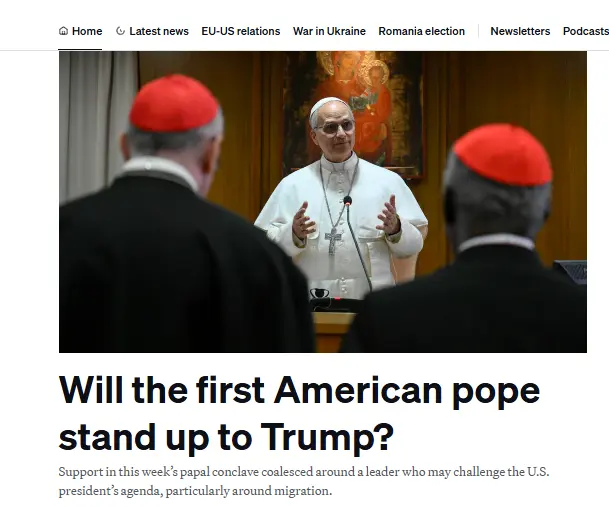Viewport: 609px width, 507px height.
Task: Click subtitle line "president's agenda, particularly around migration"
Action: (x=195, y=491)
